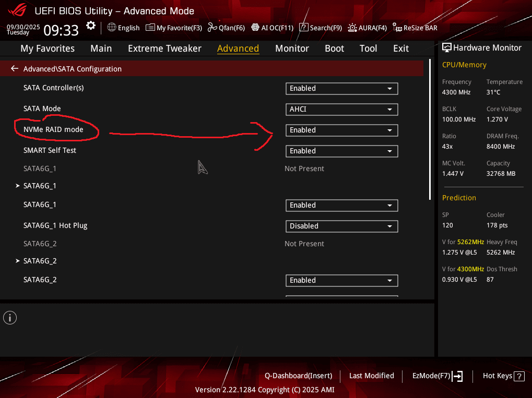The width and height of the screenshot is (532, 398).
Task: Switch to Boot tab
Action: pyautogui.click(x=335, y=49)
